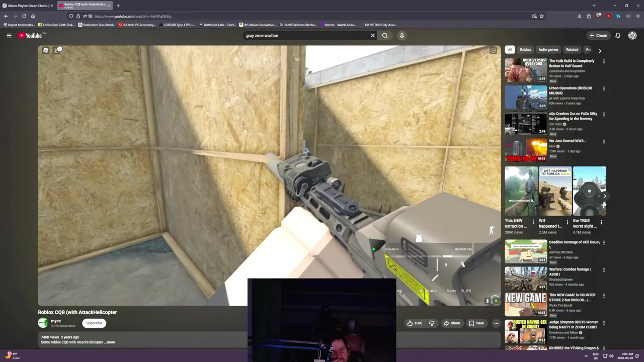Open options for Hulk Build video
This screenshot has height=362, width=644.
tap(604, 61)
